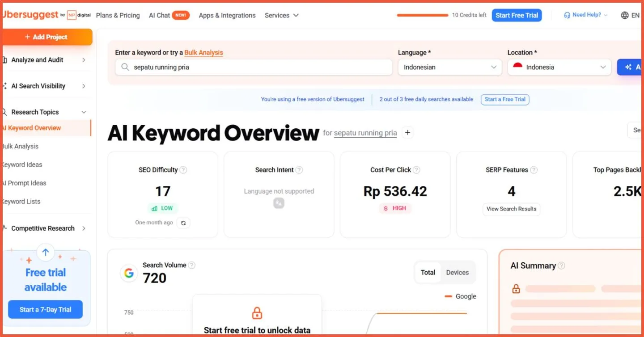Click the lock icon in AI Summary

pos(516,289)
